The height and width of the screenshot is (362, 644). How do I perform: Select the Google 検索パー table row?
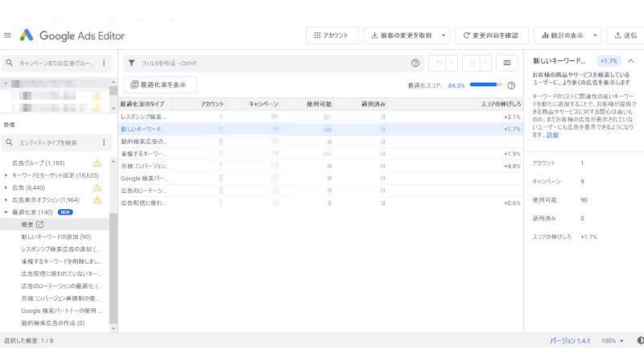tap(320, 179)
